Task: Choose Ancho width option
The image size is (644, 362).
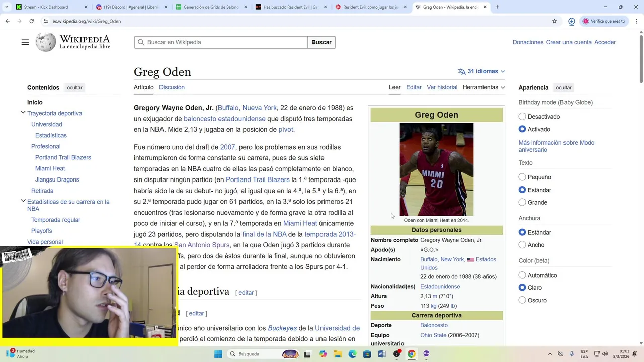Action: pos(522,245)
